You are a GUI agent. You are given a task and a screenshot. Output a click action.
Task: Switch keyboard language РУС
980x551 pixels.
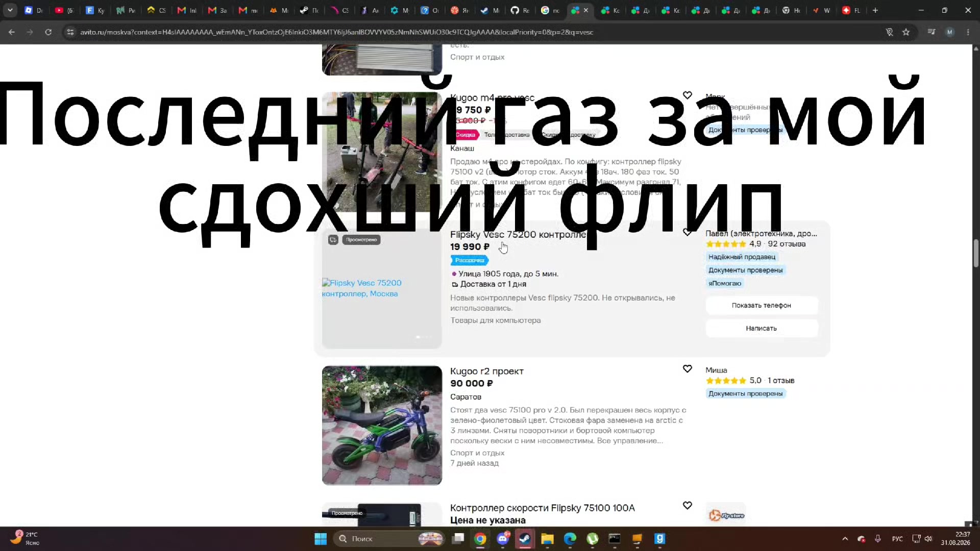[897, 539]
